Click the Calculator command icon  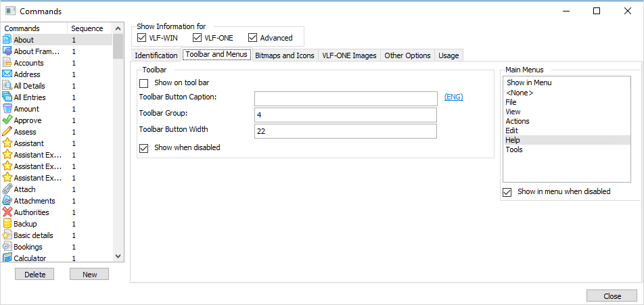point(7,258)
